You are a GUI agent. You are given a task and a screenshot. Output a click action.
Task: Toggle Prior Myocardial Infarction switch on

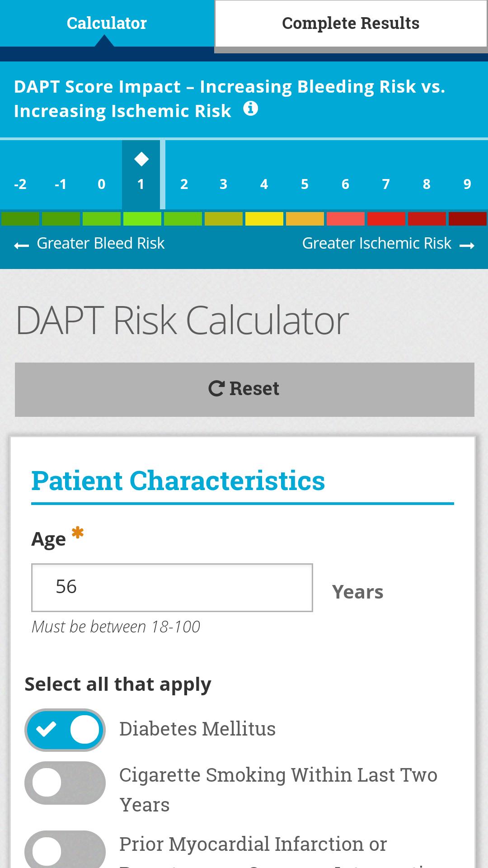coord(65,850)
